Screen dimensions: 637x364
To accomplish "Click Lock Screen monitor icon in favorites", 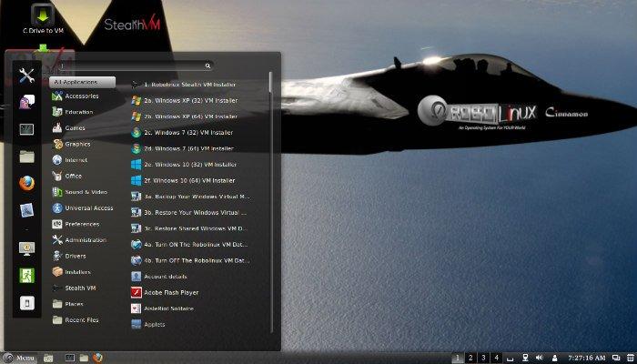I will (x=26, y=248).
